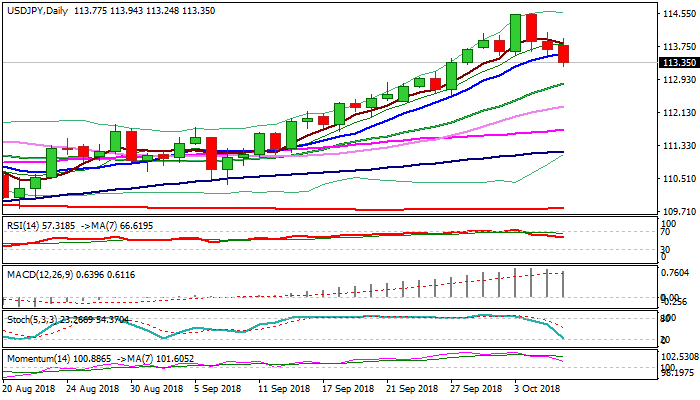Click the 20 Aug 2018 date label
This screenshot has height=400, width=700.
click(30, 387)
